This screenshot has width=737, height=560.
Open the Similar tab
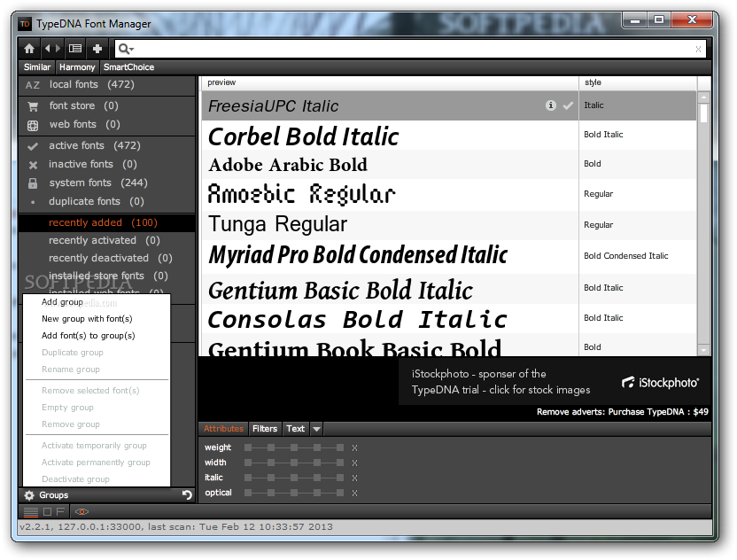[37, 67]
